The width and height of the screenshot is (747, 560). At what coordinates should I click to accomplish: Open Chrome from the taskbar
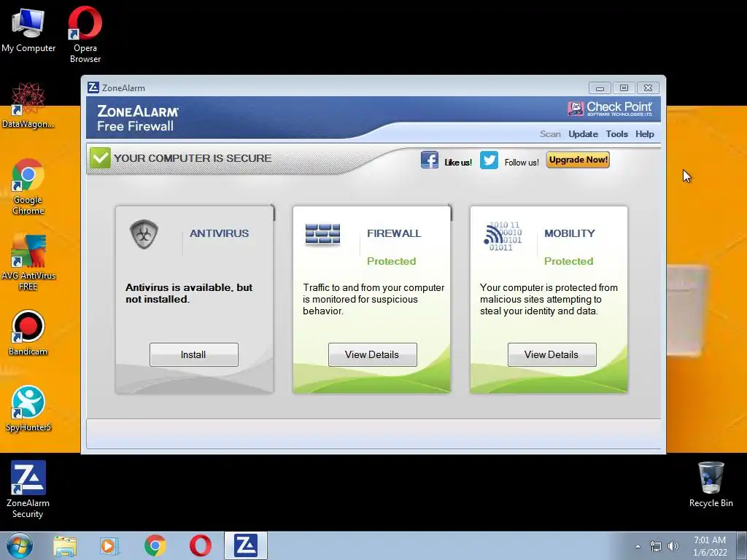pyautogui.click(x=155, y=545)
